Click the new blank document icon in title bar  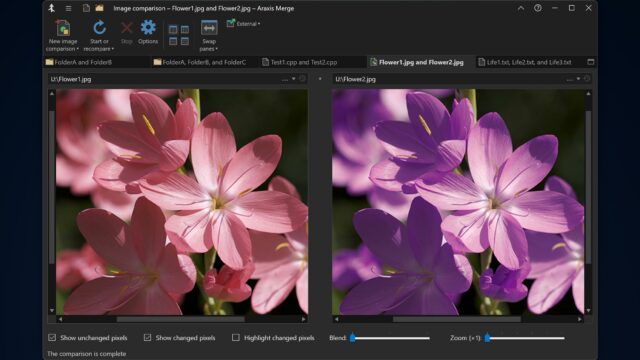pyautogui.click(x=86, y=8)
